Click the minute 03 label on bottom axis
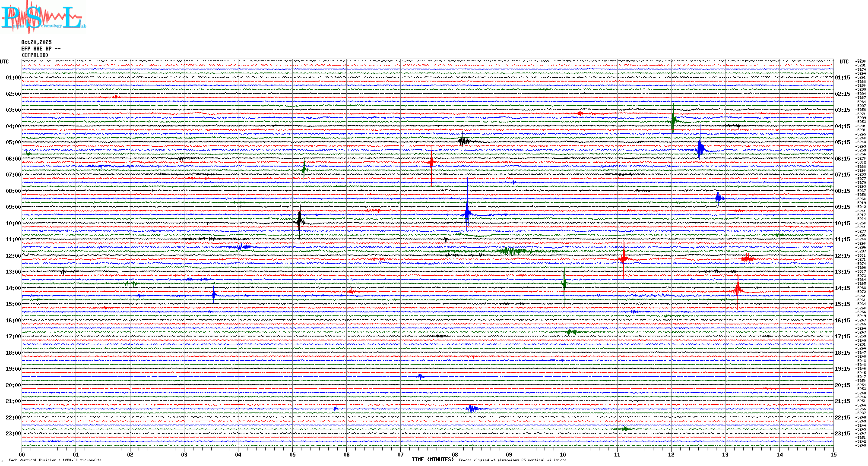This screenshot has width=868, height=466. tap(184, 454)
